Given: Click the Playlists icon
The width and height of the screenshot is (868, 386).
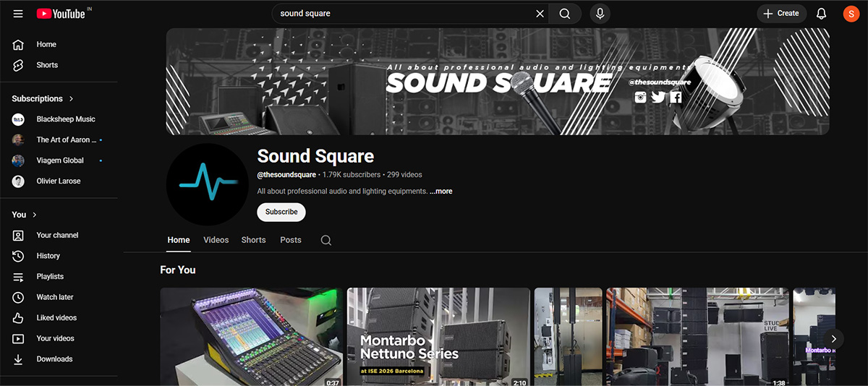Looking at the screenshot, I should pos(19,277).
